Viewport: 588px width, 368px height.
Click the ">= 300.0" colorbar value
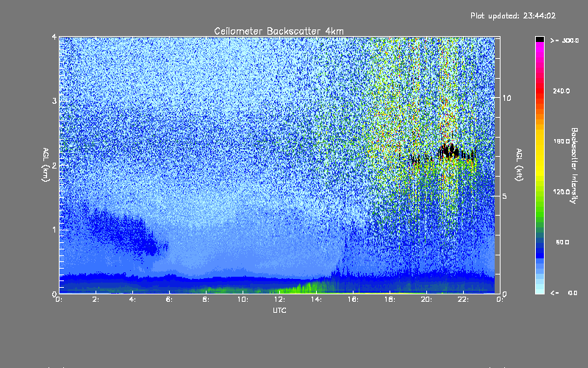point(564,40)
